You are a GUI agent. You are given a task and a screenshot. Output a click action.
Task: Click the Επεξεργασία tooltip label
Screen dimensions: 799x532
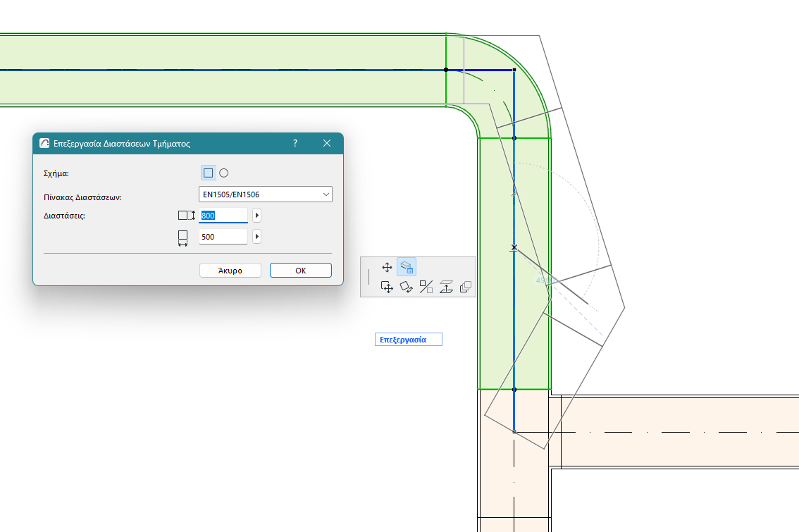point(408,340)
